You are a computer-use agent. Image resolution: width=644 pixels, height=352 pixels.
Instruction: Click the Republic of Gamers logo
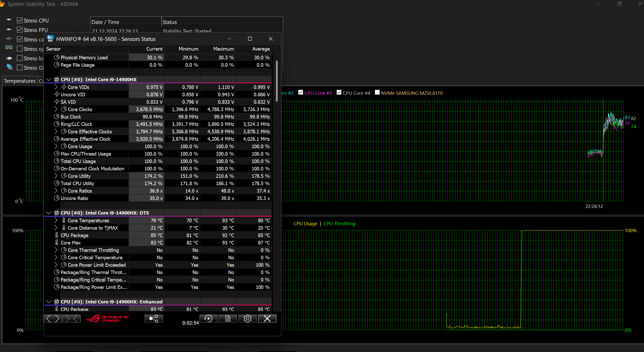click(x=108, y=319)
